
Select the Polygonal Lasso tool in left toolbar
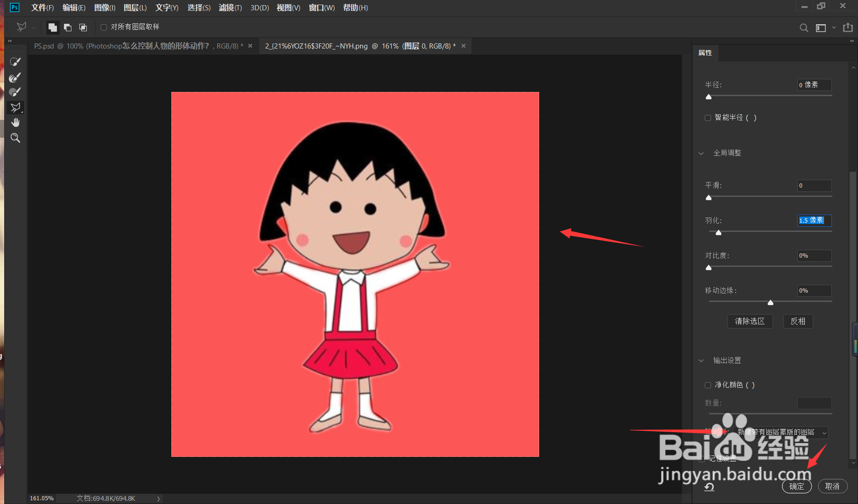pyautogui.click(x=15, y=107)
